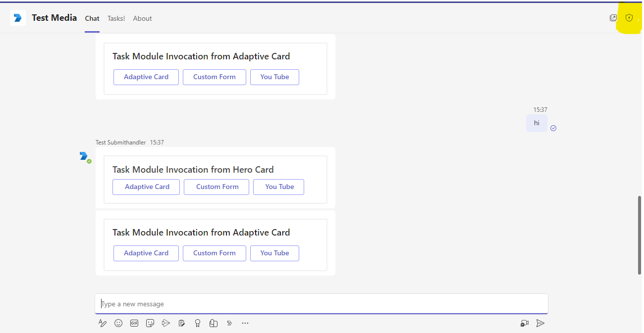
Task: Click the message input field
Action: (321, 303)
